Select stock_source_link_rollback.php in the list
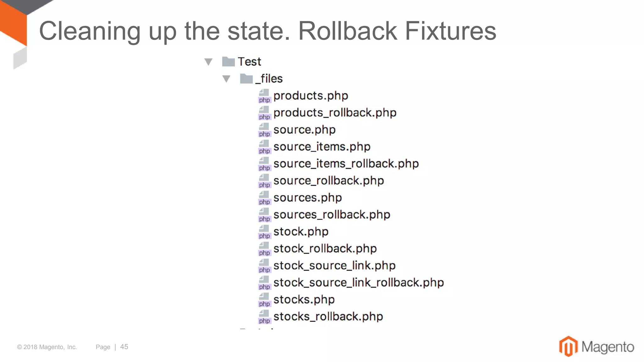The width and height of the screenshot is (644, 362). [x=358, y=282]
